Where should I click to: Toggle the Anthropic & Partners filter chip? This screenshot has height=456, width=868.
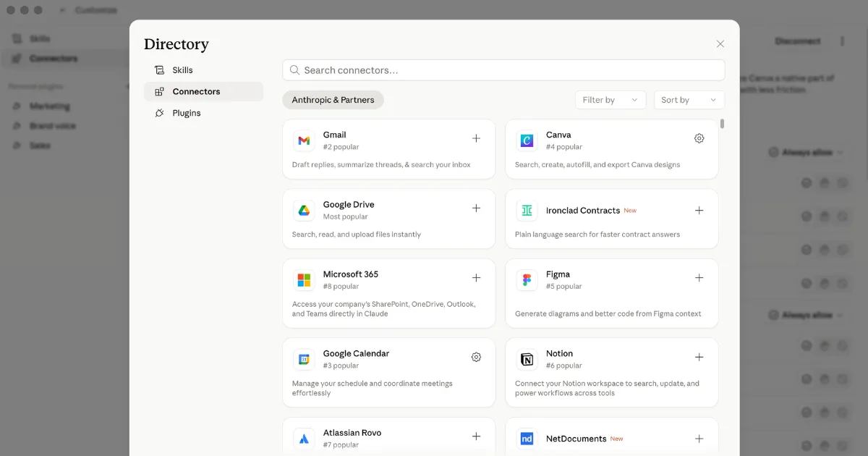pyautogui.click(x=333, y=100)
